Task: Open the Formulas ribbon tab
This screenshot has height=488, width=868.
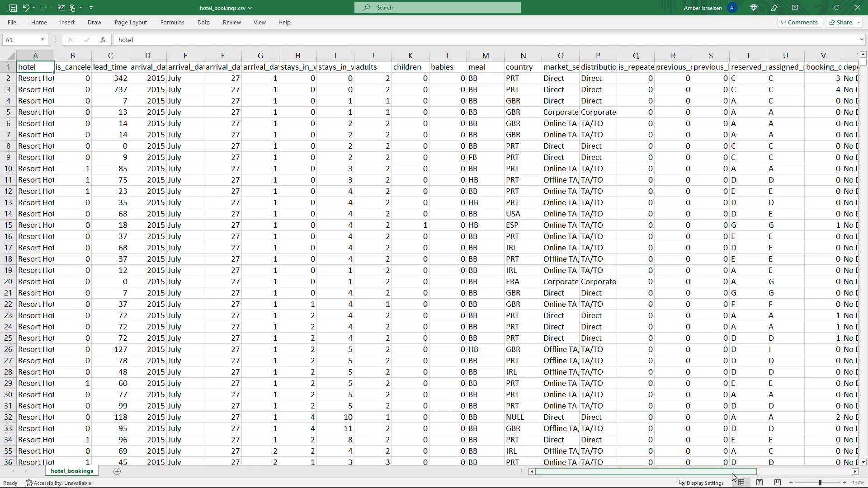Action: (x=172, y=22)
